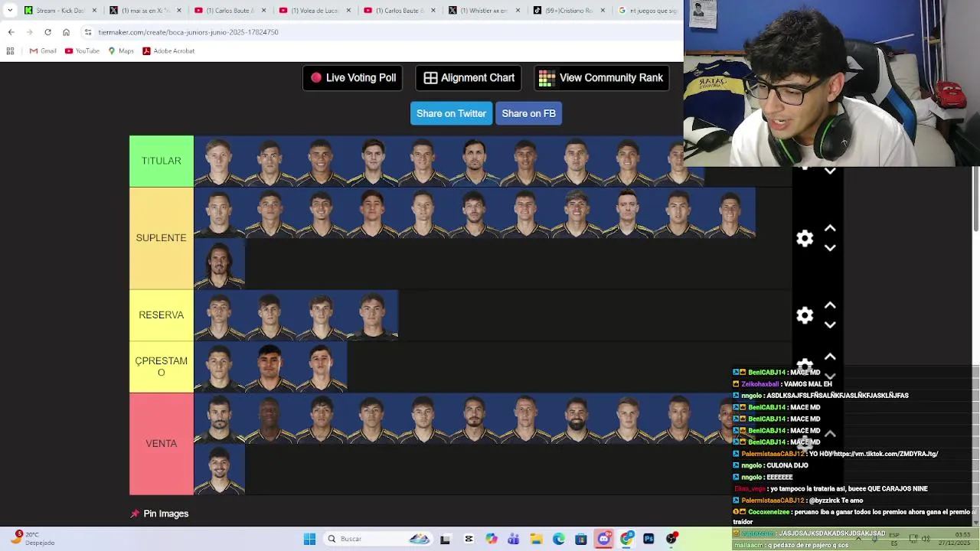Click chat message 'CULONA DIJO'
This screenshot has height=551, width=980.
coord(786,465)
